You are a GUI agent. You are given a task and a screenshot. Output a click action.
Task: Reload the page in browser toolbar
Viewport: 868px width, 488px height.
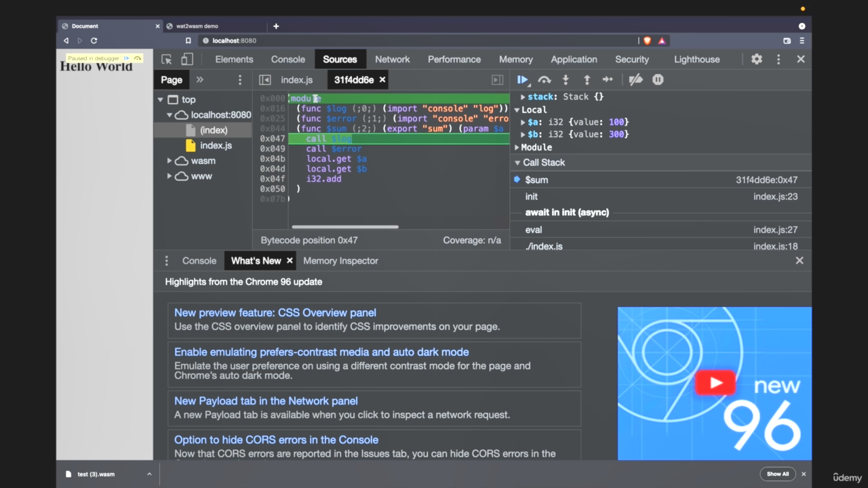[94, 41]
